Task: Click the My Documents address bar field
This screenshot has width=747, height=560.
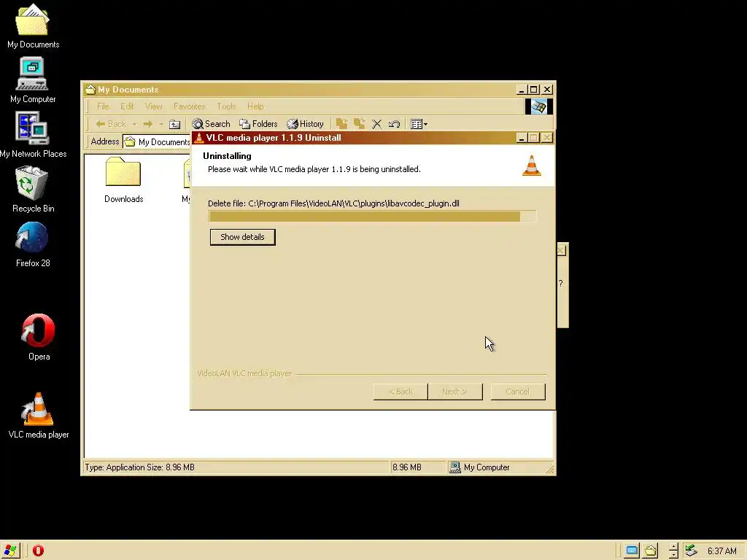Action: point(157,142)
